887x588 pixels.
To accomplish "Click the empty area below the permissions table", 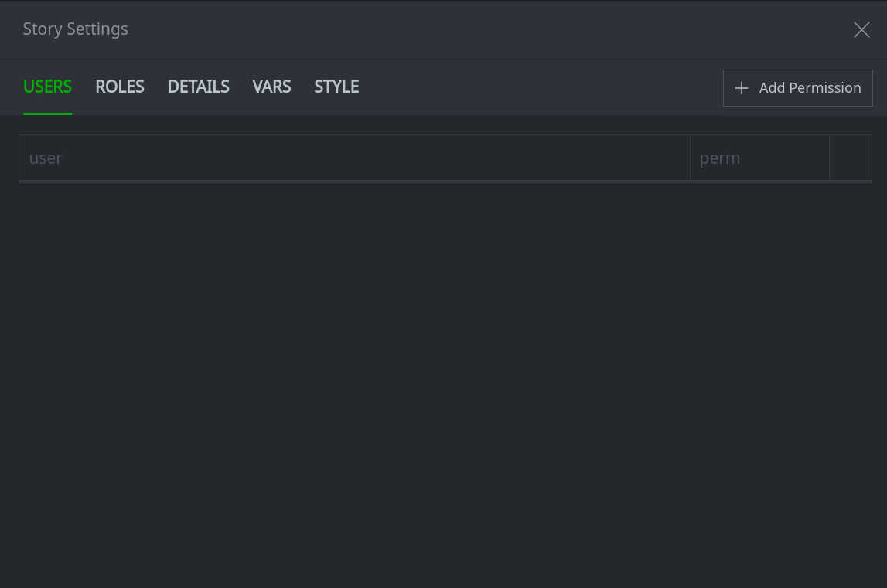I will (443, 371).
